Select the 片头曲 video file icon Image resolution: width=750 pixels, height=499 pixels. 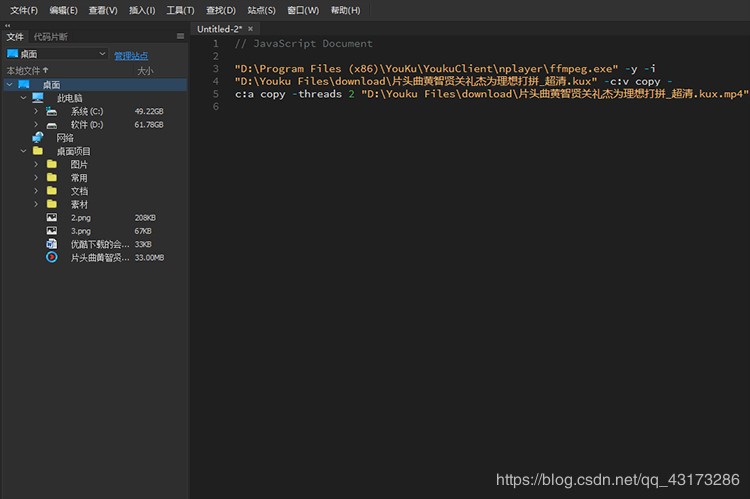[x=52, y=257]
